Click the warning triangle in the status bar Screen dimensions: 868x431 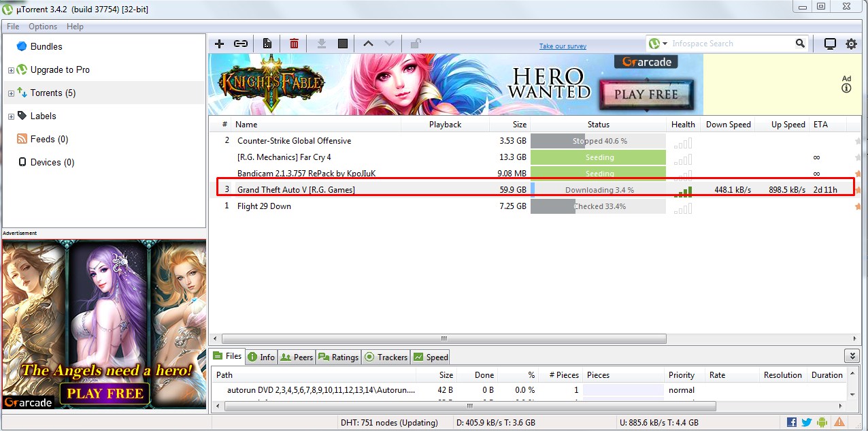point(838,422)
